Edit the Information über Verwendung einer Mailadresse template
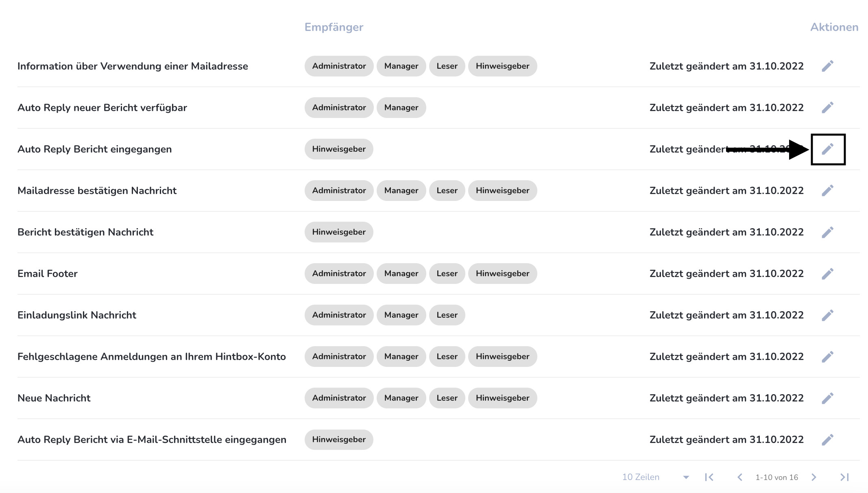Screen dimensions: 868x493 click(827, 66)
